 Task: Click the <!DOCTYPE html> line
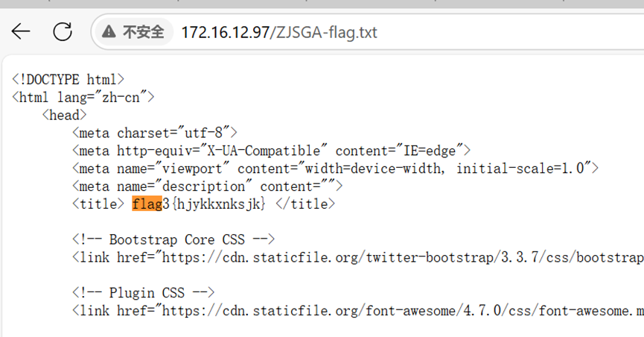(68, 79)
